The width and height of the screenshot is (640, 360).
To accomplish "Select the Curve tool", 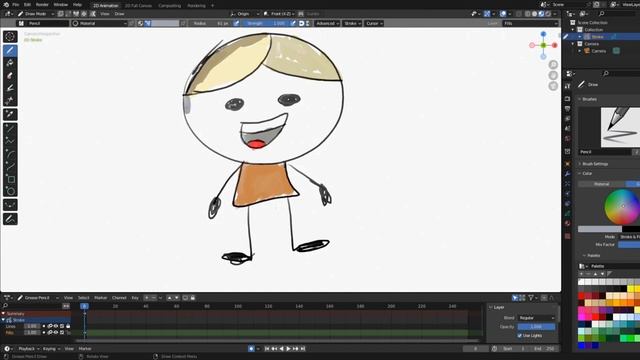I will coord(10,167).
